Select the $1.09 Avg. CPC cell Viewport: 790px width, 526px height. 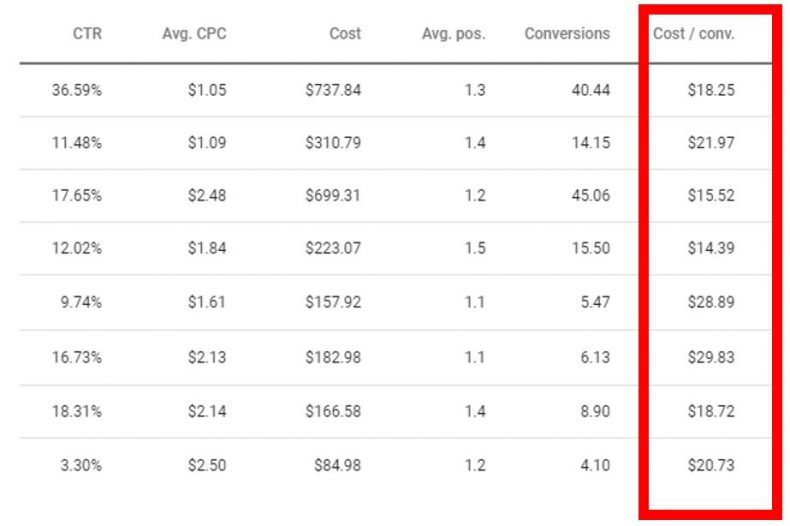coord(207,143)
